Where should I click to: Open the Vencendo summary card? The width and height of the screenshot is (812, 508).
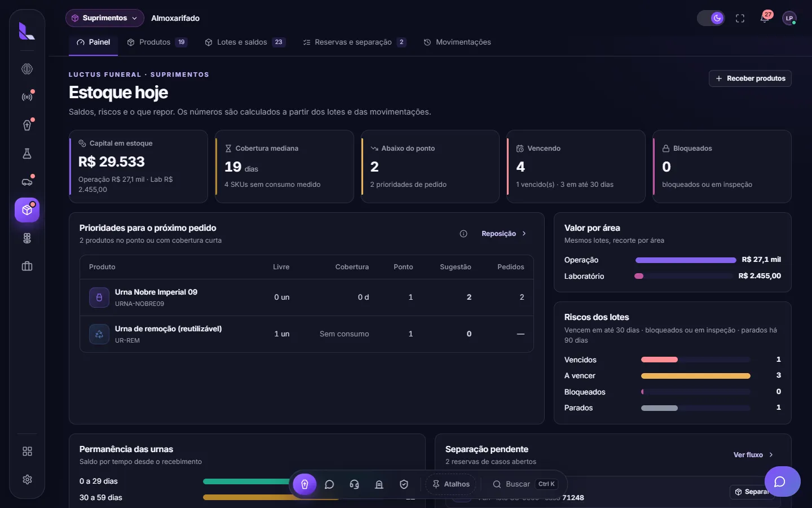[x=576, y=167]
